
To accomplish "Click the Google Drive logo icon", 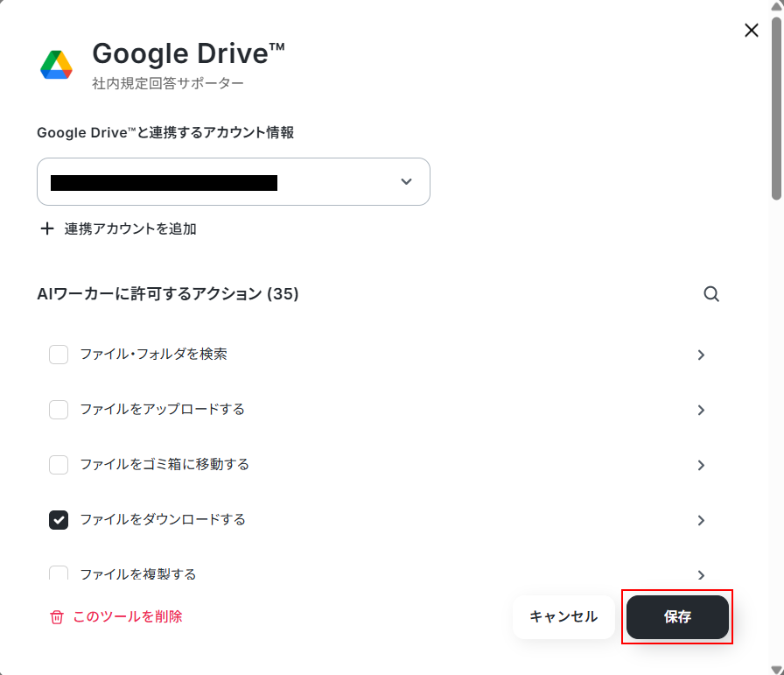I will point(57,65).
